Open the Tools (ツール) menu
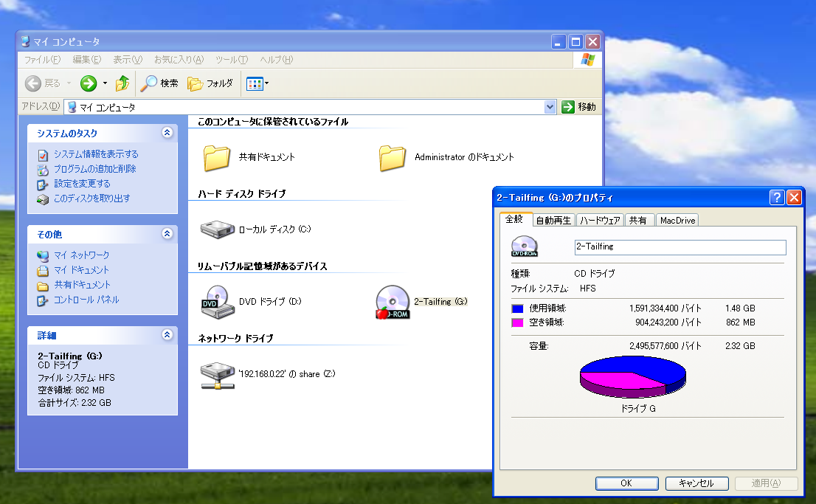816x504 pixels. click(x=231, y=60)
